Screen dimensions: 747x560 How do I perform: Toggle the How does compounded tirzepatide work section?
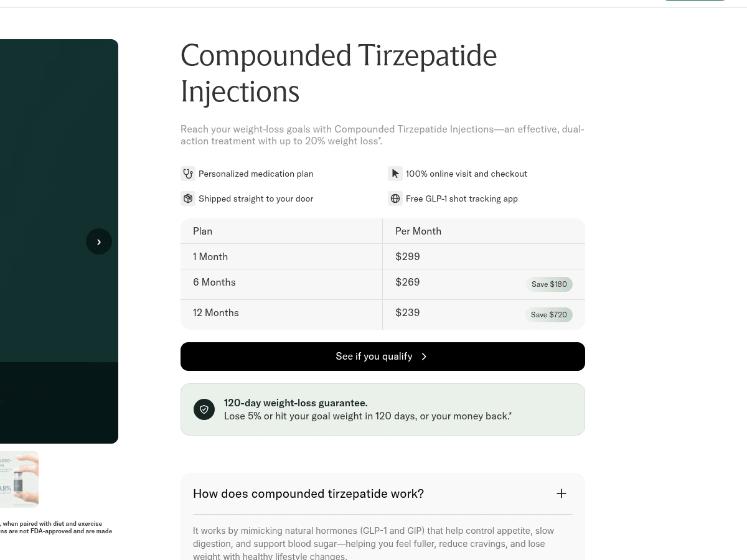[x=383, y=493]
